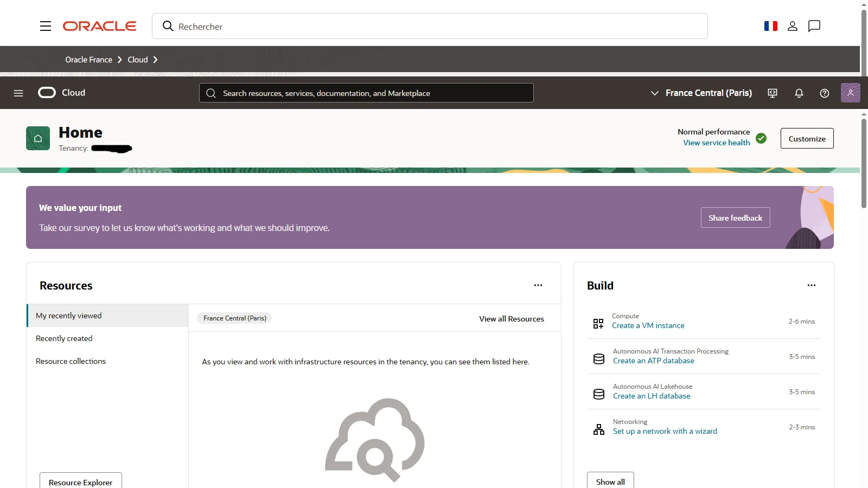Click Cloud breadcrumb link
Viewport: 868px width, 488px height.
(138, 60)
